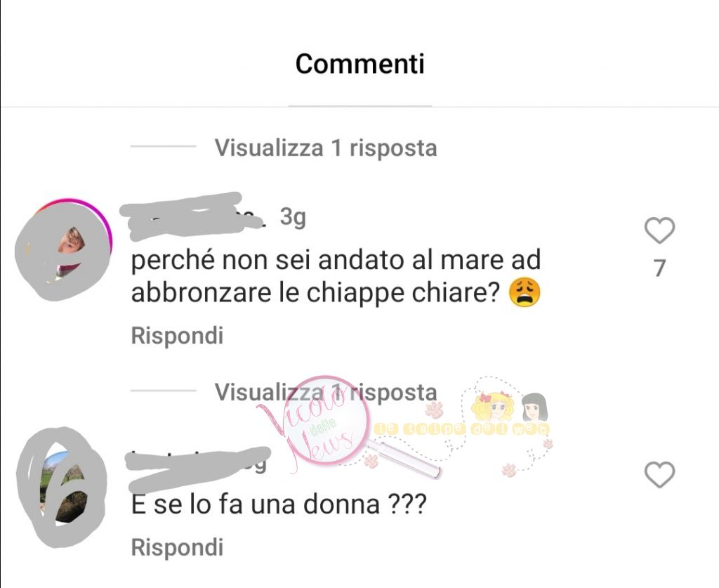
Task: Open the first commenter's profile picture
Action: [63, 250]
